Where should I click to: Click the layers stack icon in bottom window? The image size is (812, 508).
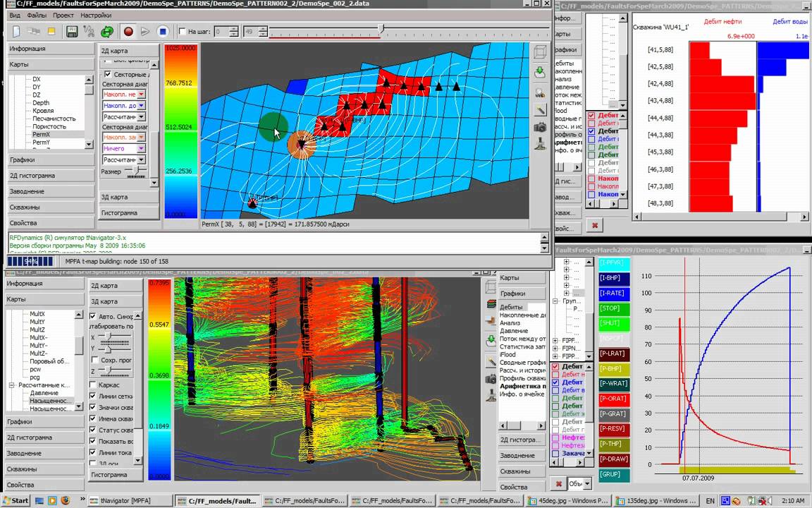click(x=491, y=304)
